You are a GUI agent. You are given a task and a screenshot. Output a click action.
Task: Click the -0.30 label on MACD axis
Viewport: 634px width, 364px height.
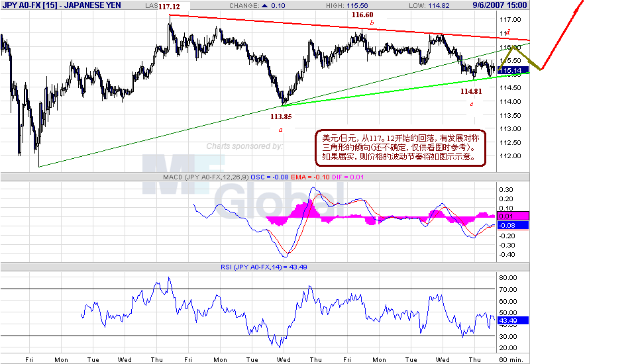tap(506, 246)
